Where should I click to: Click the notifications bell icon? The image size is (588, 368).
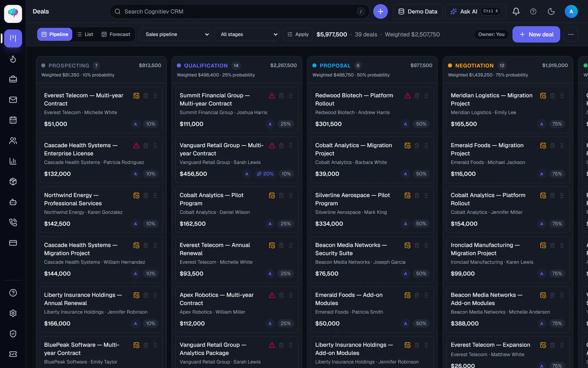tap(516, 11)
